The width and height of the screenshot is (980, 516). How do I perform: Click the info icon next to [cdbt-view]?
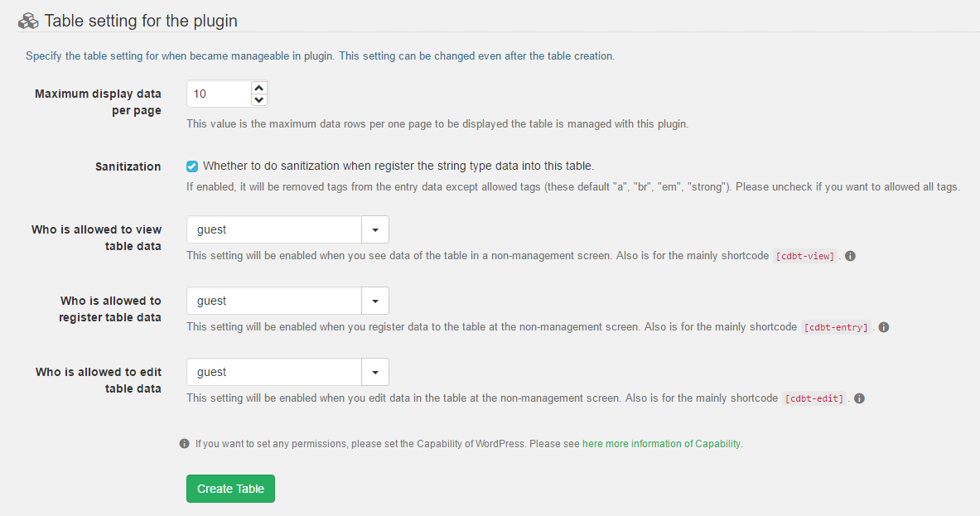coord(850,256)
